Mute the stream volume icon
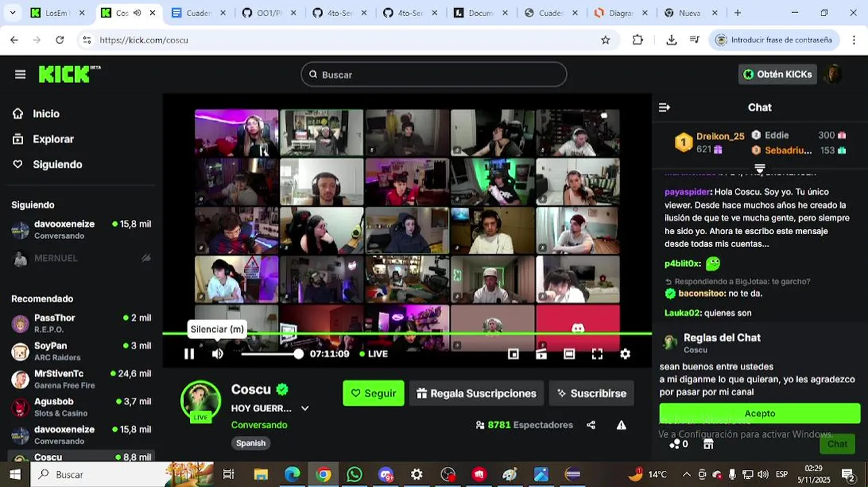This screenshot has height=487, width=868. (218, 354)
